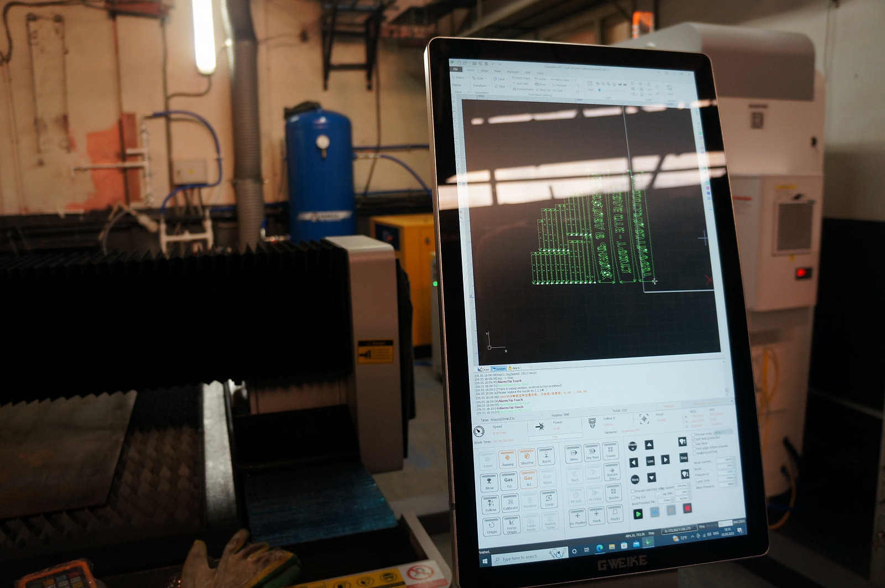Select Gas O2 button
The height and width of the screenshot is (588, 885).
(x=508, y=481)
